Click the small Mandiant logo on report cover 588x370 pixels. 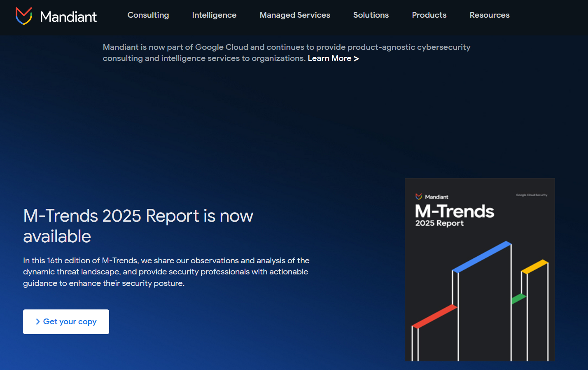point(419,197)
